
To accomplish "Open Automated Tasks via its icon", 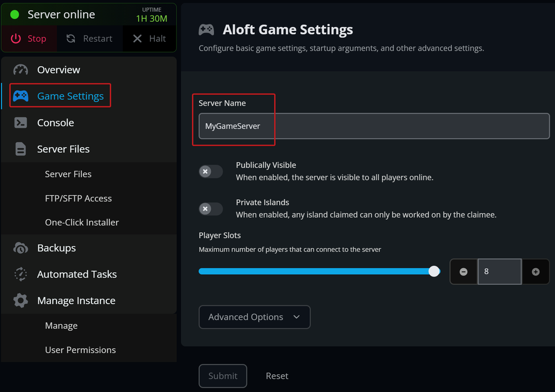I will pos(20,274).
